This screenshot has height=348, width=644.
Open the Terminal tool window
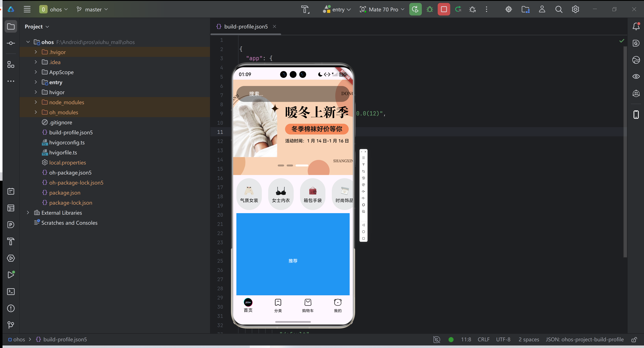pos(11,292)
